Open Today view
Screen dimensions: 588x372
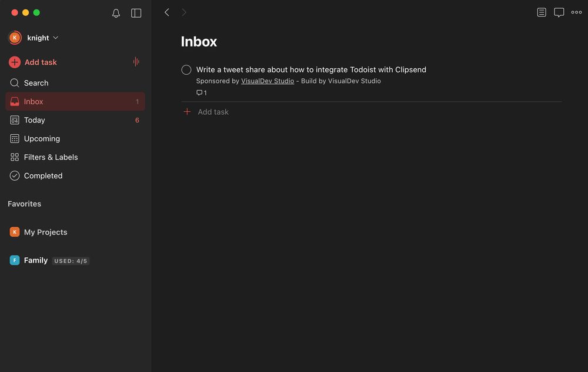pos(75,120)
